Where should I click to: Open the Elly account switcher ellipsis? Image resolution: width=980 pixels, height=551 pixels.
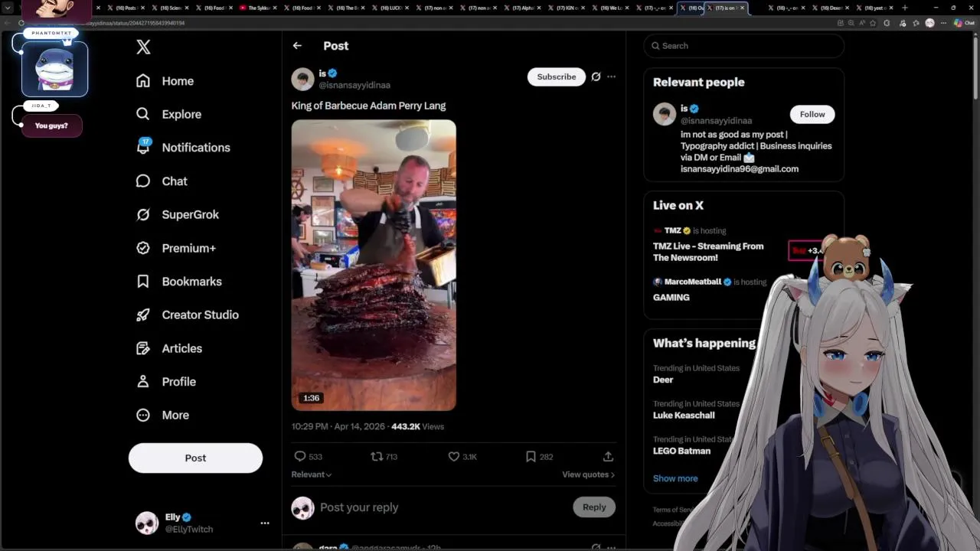(265, 523)
